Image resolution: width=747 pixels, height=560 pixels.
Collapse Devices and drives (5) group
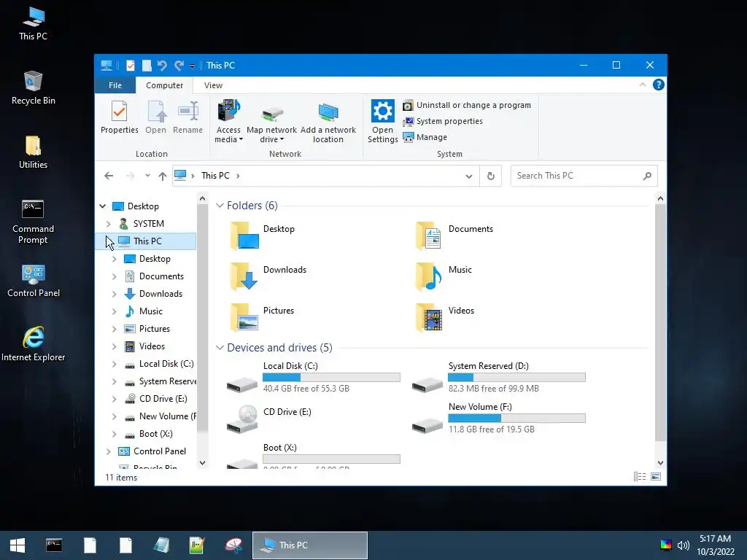pyautogui.click(x=220, y=348)
